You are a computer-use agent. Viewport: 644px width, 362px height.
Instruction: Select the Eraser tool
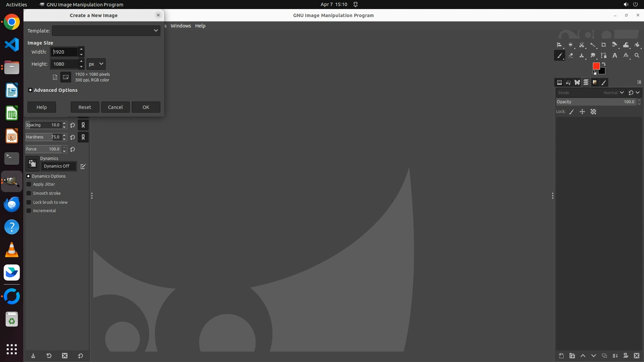571,56
